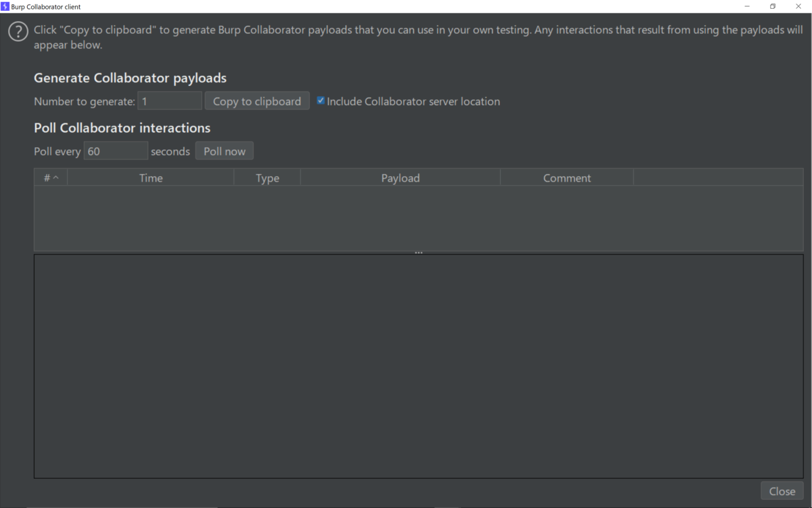Sort interactions by Type column header
812x508 pixels.
point(267,177)
